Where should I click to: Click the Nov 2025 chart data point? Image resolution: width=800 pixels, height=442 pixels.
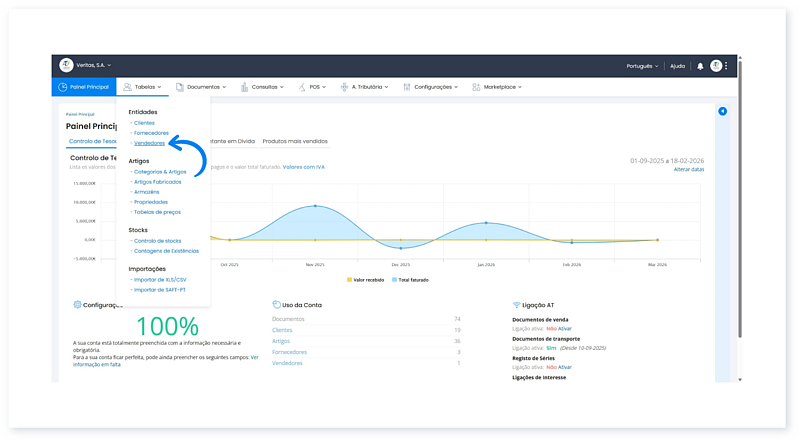[315, 206]
